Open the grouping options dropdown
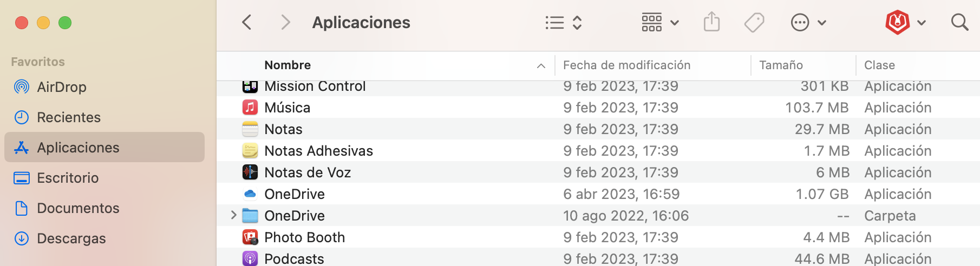Image resolution: width=980 pixels, height=266 pixels. coord(659,23)
